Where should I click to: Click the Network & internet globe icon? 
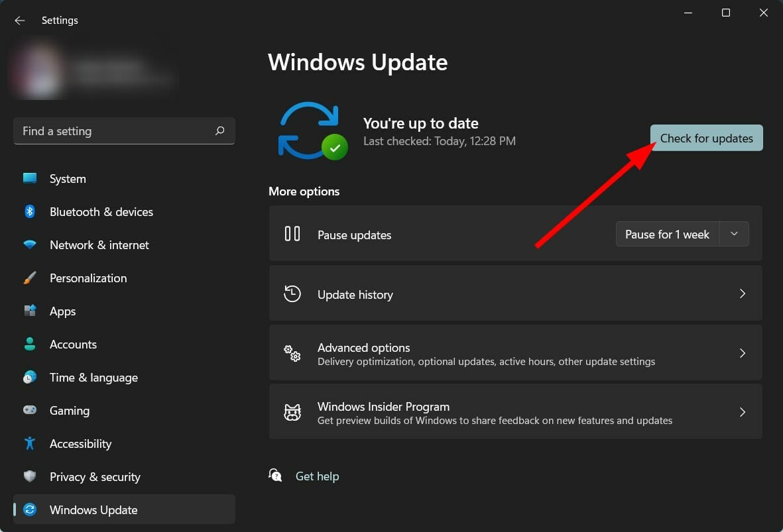30,244
